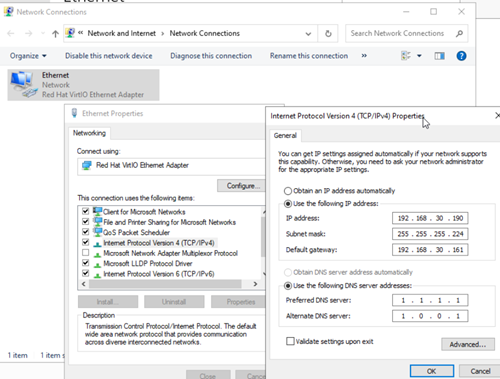The height and width of the screenshot is (379, 500).
Task: Click Rename this connection
Action: pos(309,56)
